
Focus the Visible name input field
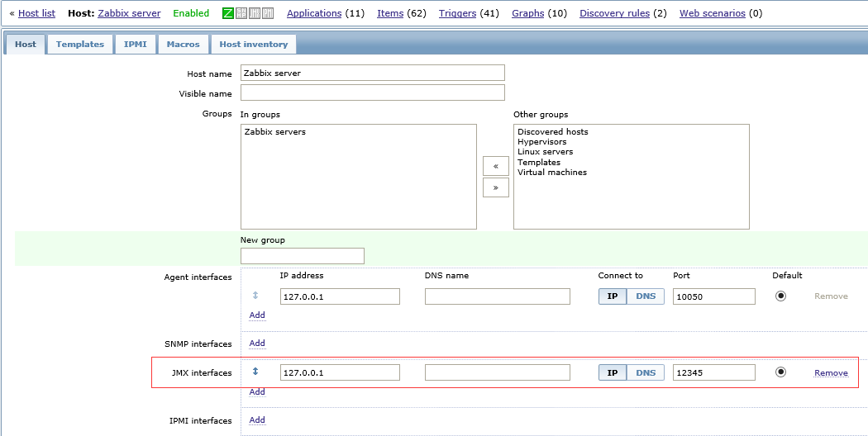tap(373, 92)
